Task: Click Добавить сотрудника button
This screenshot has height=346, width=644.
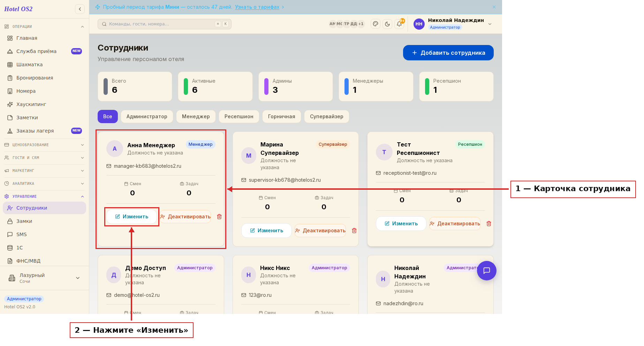Action: pos(448,53)
